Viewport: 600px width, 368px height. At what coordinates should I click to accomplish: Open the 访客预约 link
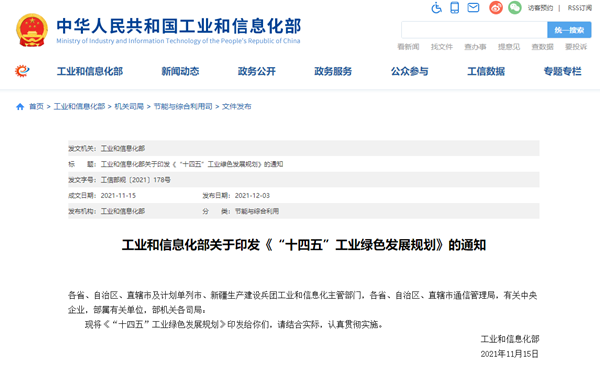point(540,8)
